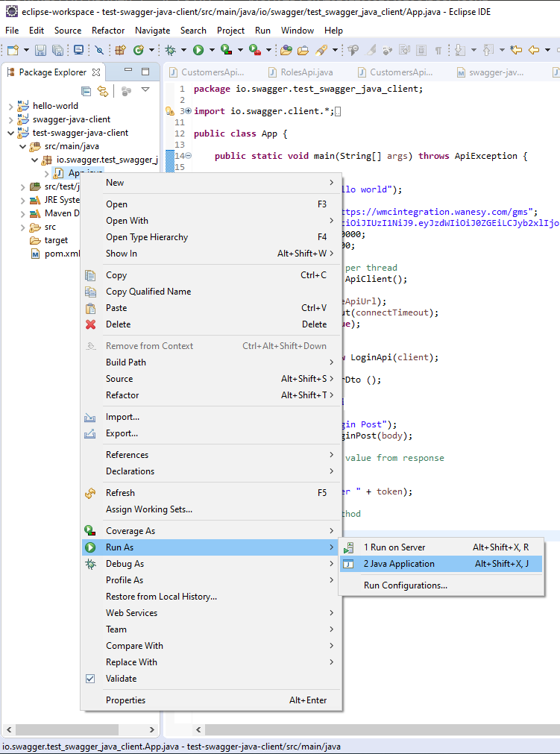Open the dropdown arrow beside Run toolbar button
The width and height of the screenshot is (560, 754).
pyautogui.click(x=211, y=50)
